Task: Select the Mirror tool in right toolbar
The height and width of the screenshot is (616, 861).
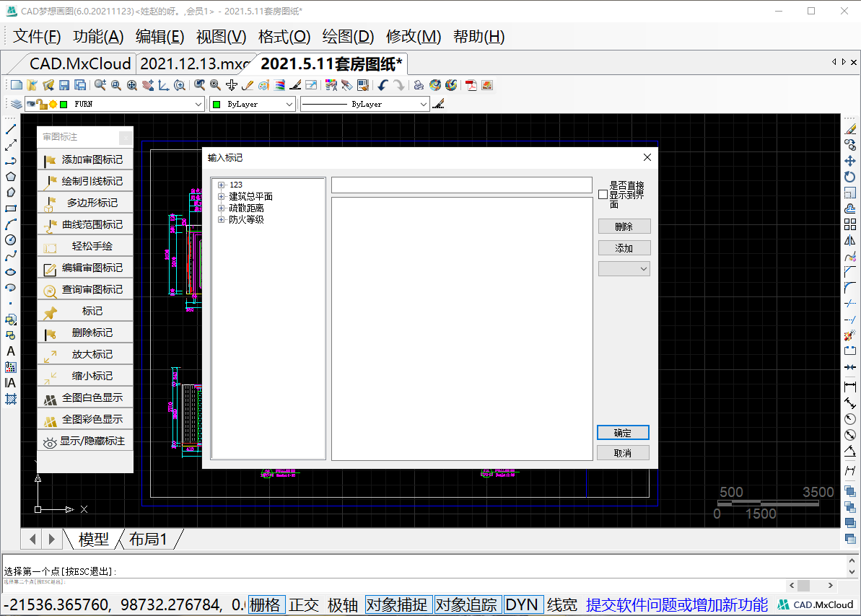Action: 850,240
